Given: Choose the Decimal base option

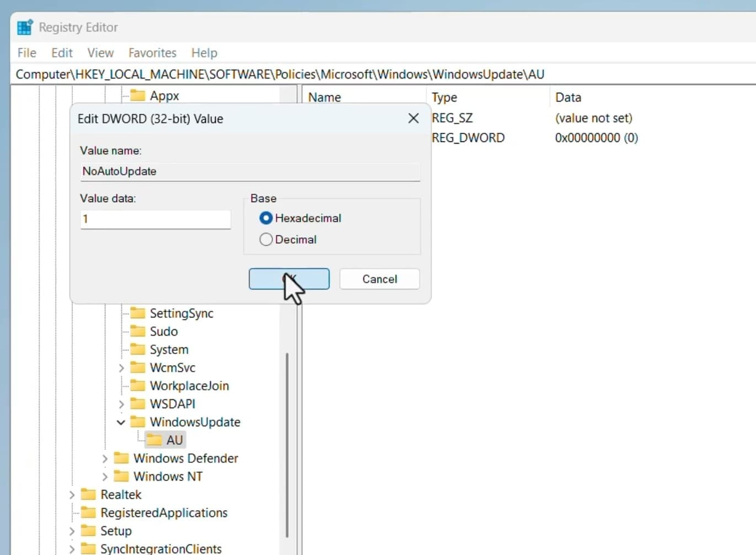Looking at the screenshot, I should [x=266, y=240].
